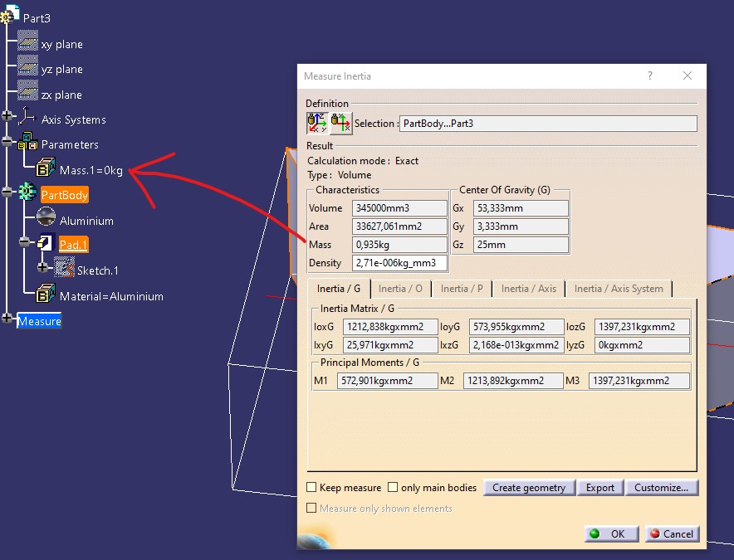
Task: Toggle Measure only shown elements checkbox
Action: coord(311,508)
